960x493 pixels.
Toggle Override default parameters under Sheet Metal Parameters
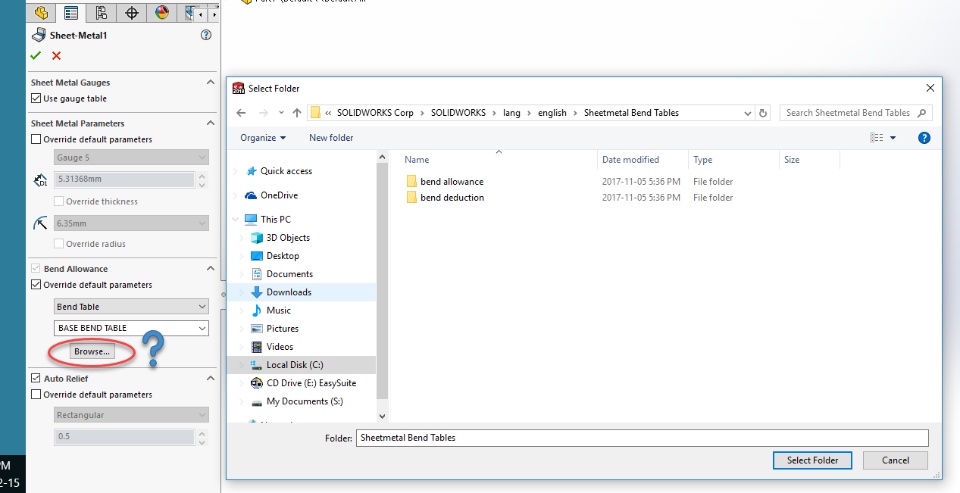(x=36, y=140)
